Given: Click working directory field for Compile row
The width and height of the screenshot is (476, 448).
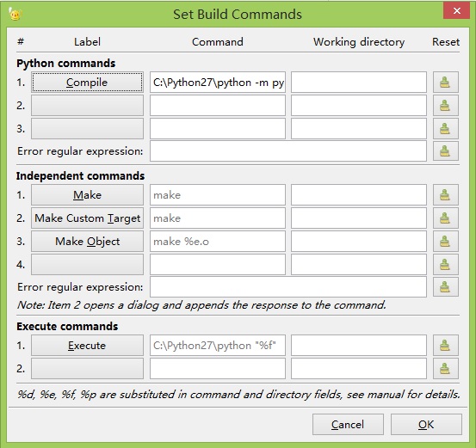Looking at the screenshot, I should (359, 83).
